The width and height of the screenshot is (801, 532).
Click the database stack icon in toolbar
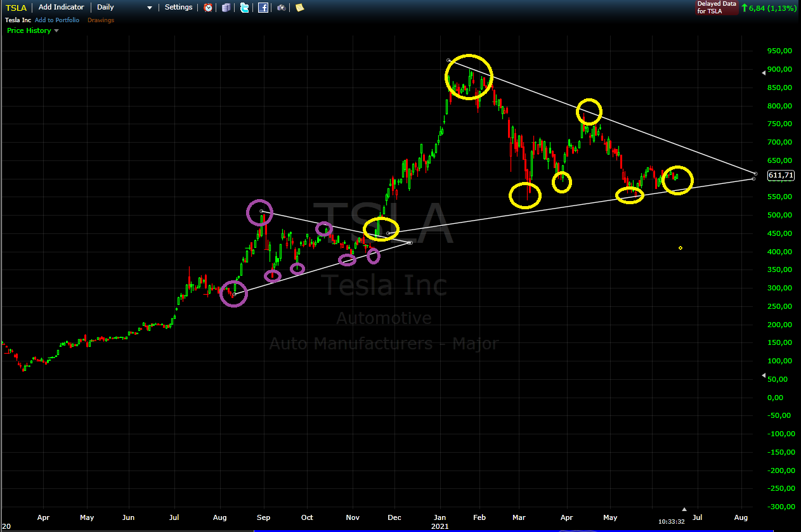[x=226, y=8]
